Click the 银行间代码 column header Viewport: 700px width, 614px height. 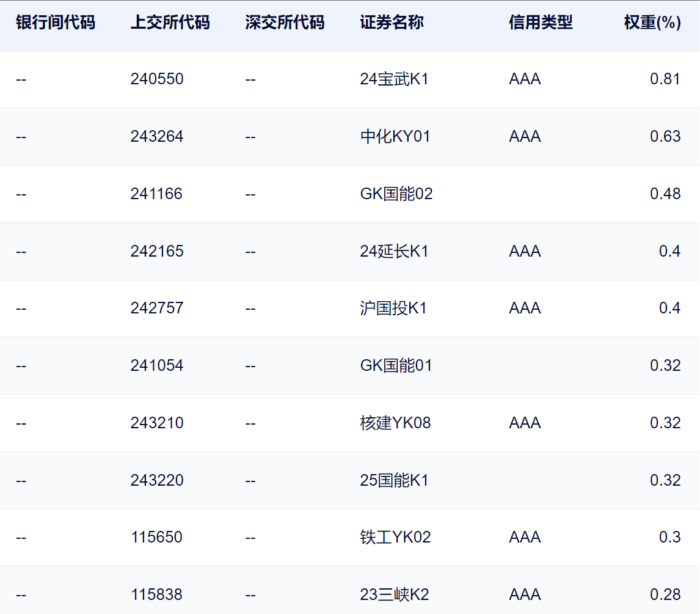click(56, 23)
